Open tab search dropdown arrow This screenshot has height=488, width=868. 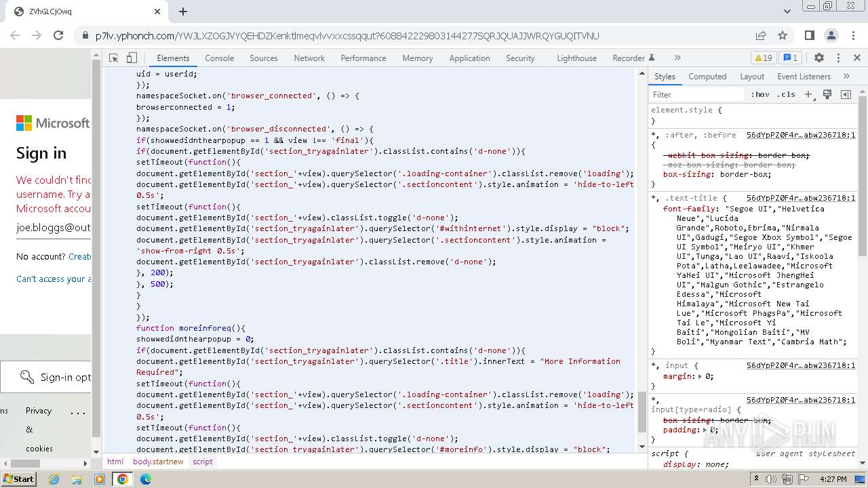coord(787,12)
